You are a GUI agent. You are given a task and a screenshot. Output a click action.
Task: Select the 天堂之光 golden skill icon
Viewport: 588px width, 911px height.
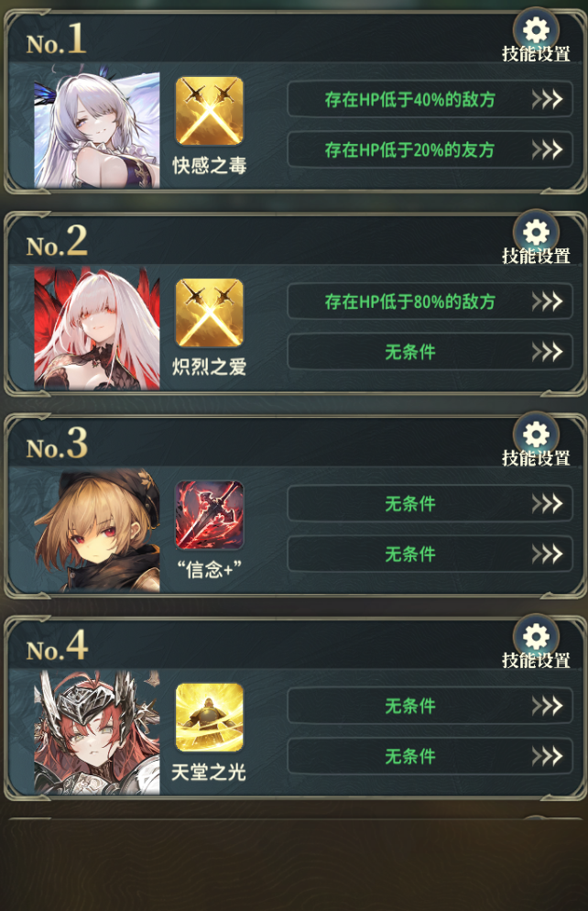click(210, 718)
